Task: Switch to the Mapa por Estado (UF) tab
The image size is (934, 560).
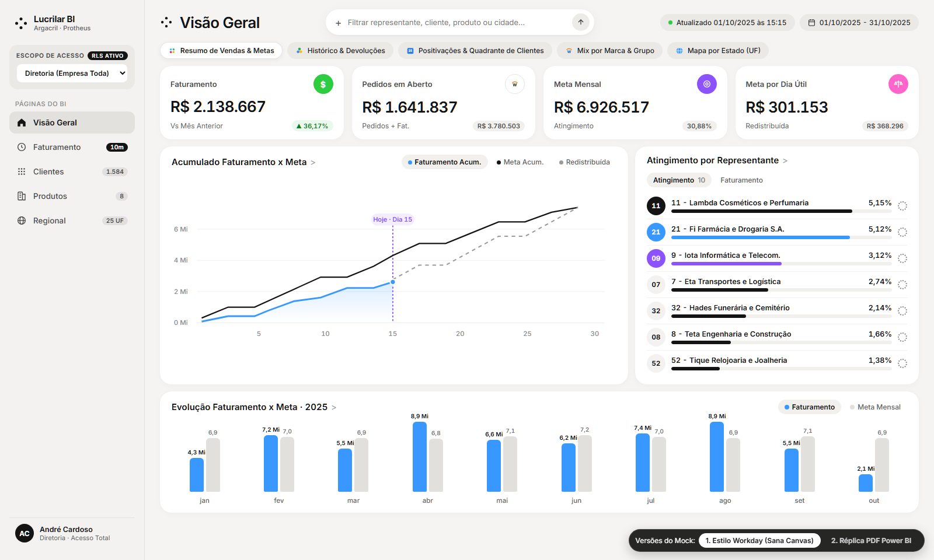Action: (718, 51)
